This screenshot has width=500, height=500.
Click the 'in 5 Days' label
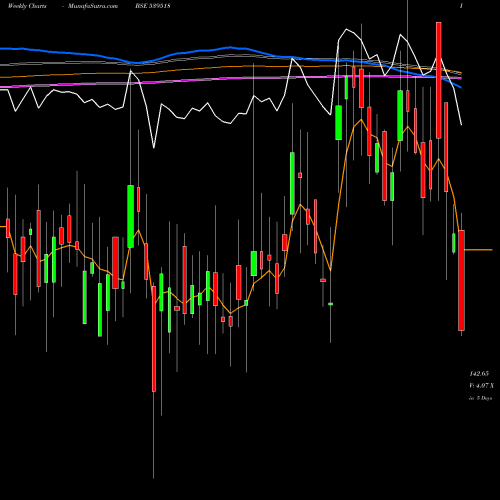pyautogui.click(x=481, y=398)
